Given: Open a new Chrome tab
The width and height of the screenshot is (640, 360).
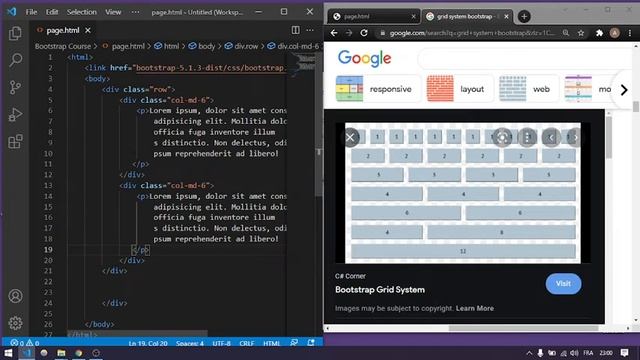Looking at the screenshot, I should click(524, 16).
